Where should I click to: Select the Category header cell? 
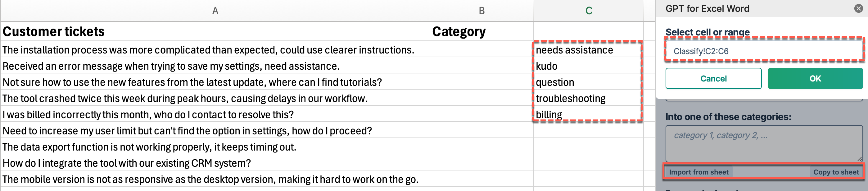[x=481, y=31]
